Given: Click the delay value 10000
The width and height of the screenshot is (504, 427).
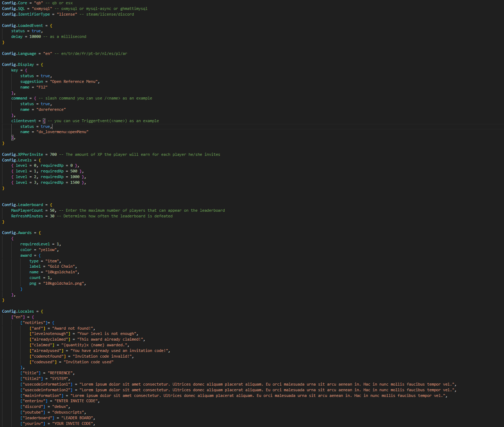Looking at the screenshot, I should point(35,36).
